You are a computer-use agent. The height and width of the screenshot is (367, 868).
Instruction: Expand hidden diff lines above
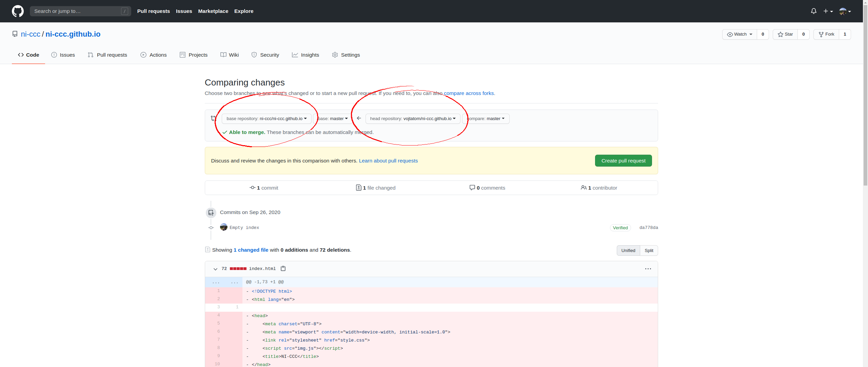224,282
